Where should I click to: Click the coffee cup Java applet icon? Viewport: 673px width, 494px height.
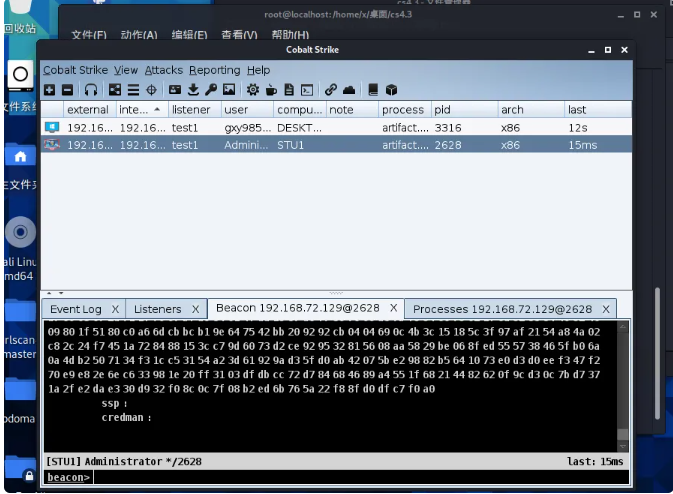pos(271,90)
